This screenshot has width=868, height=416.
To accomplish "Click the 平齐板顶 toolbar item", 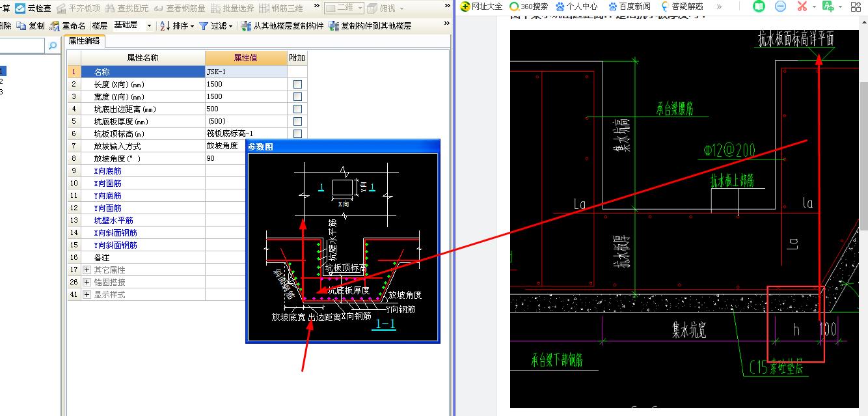I will pos(78,8).
